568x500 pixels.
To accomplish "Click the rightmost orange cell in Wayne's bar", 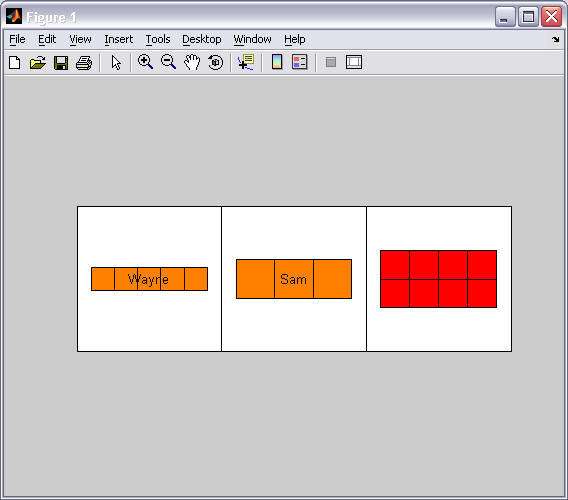I will point(196,279).
